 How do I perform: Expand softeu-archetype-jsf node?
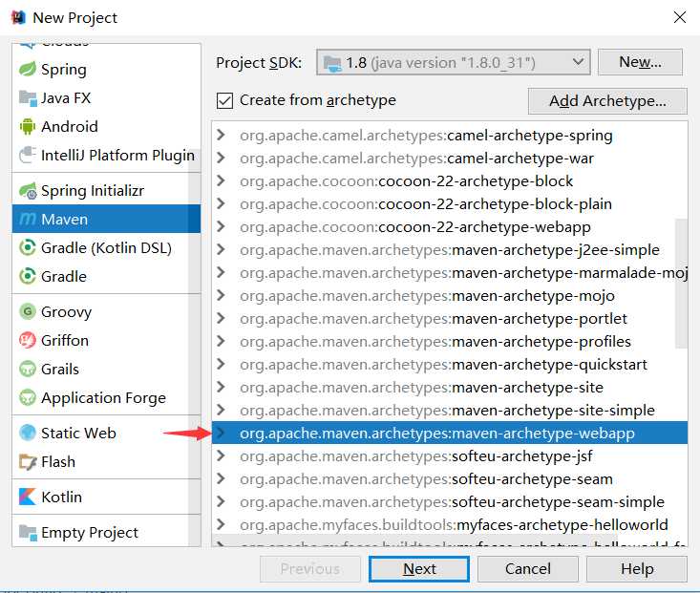pos(221,455)
